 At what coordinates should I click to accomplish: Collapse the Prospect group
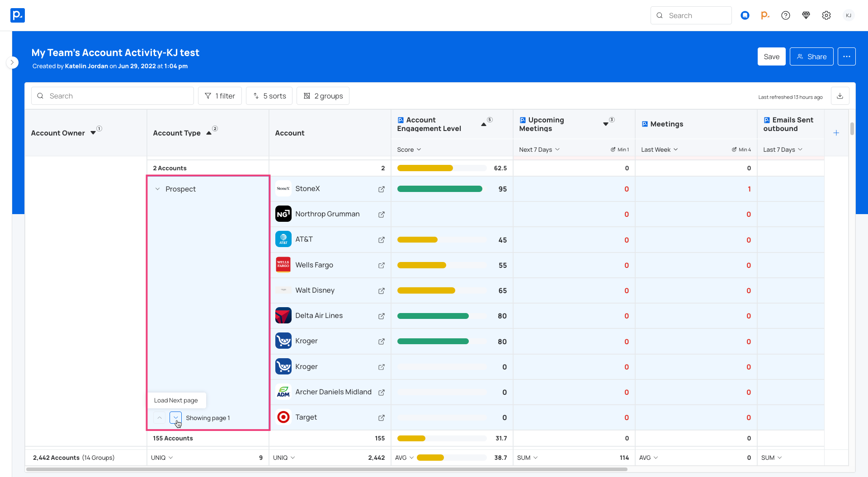tap(158, 189)
